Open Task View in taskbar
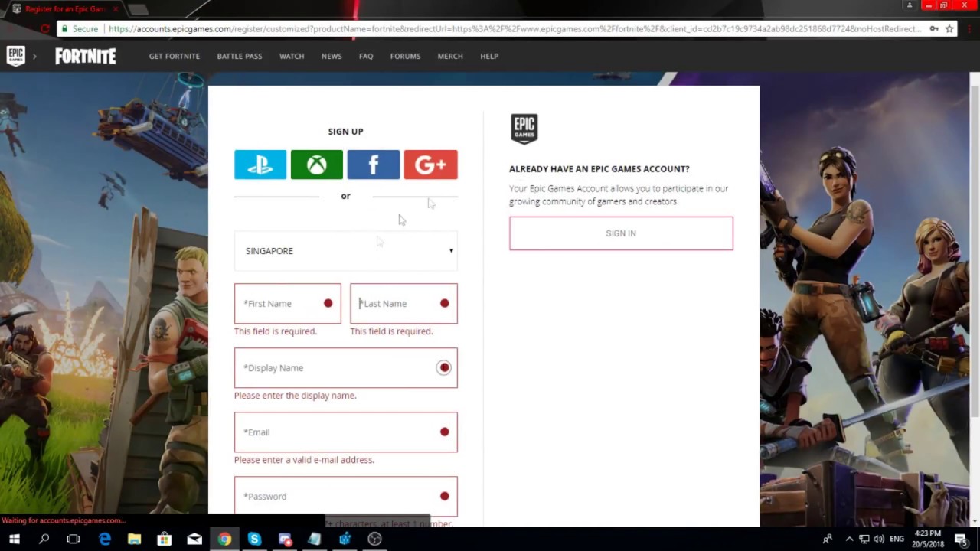Image resolution: width=980 pixels, height=551 pixels. [x=73, y=539]
